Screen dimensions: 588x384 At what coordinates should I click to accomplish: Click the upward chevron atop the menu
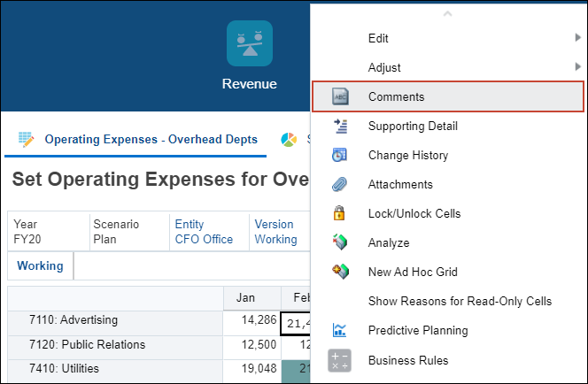[447, 14]
